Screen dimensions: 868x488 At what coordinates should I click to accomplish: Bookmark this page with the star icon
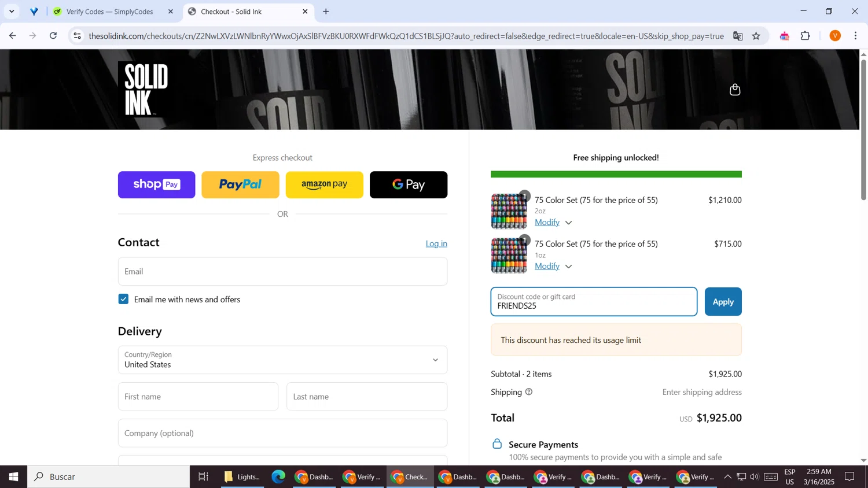tap(756, 36)
